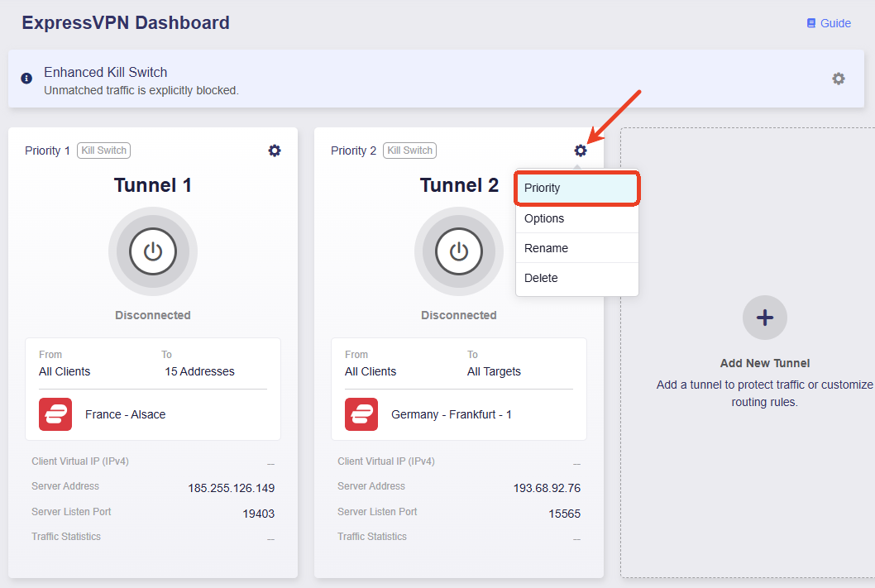875x588 pixels.
Task: Click the info icon beside Enhanced Kill Switch
Action: [26, 78]
